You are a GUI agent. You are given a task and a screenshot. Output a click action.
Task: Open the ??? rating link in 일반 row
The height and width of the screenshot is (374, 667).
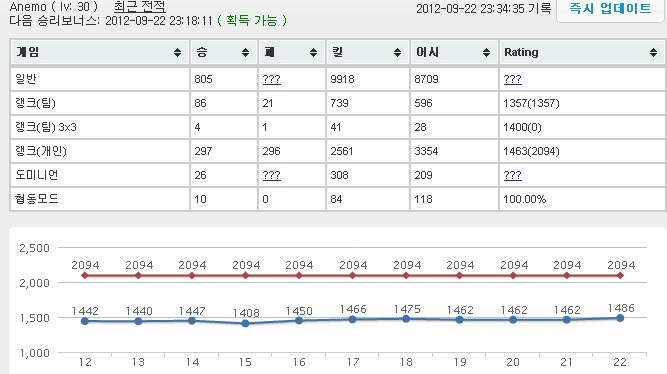tap(512, 79)
